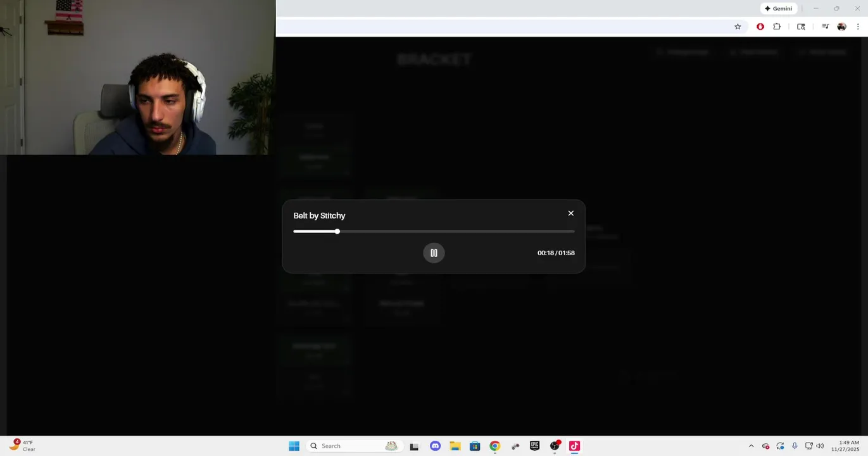Viewport: 868px width, 456px height.
Task: Open the Chrome media controls icon
Action: pyautogui.click(x=825, y=27)
